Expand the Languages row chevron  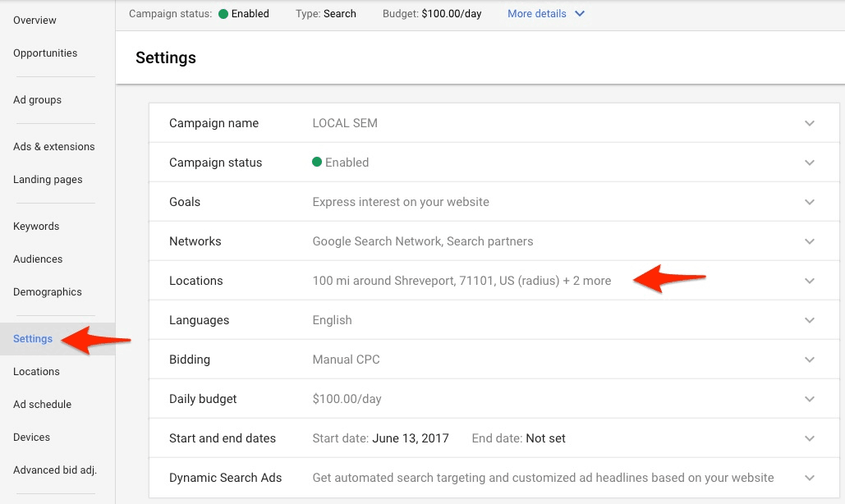click(810, 320)
